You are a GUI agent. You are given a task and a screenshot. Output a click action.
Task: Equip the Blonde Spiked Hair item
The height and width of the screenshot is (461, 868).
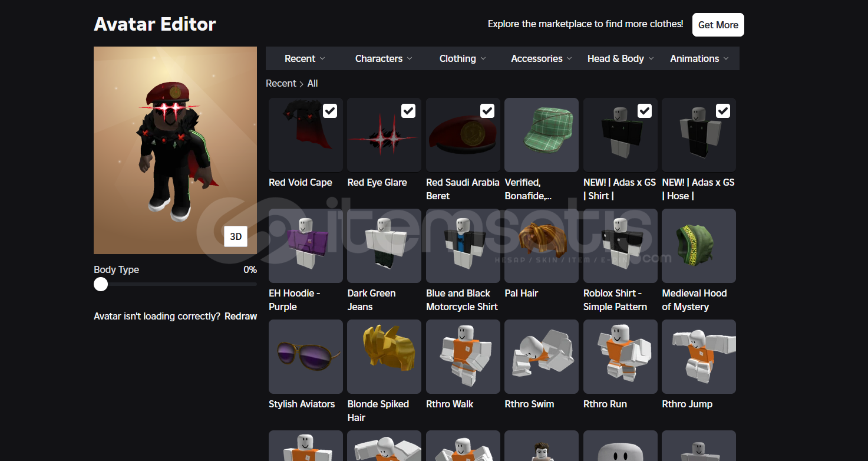point(384,357)
